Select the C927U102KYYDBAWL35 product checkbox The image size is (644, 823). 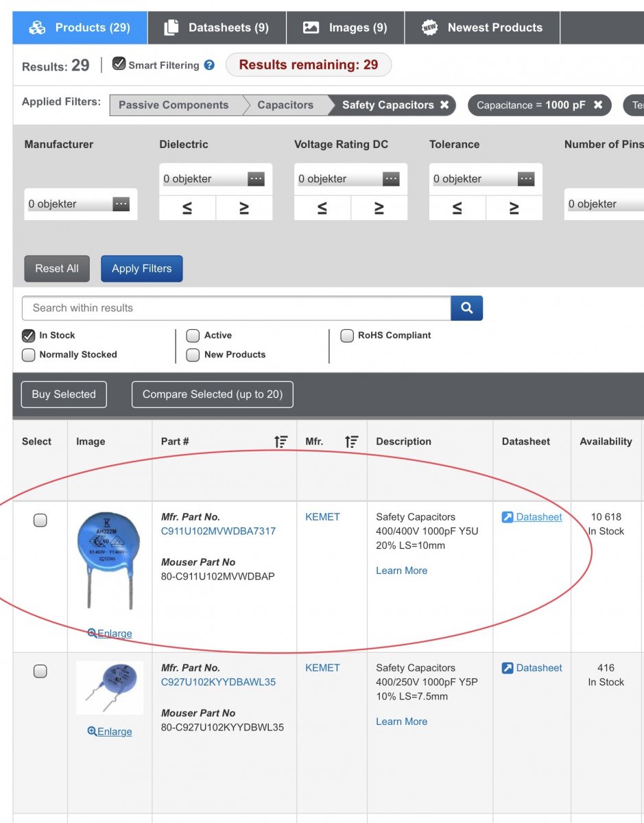pyautogui.click(x=40, y=671)
